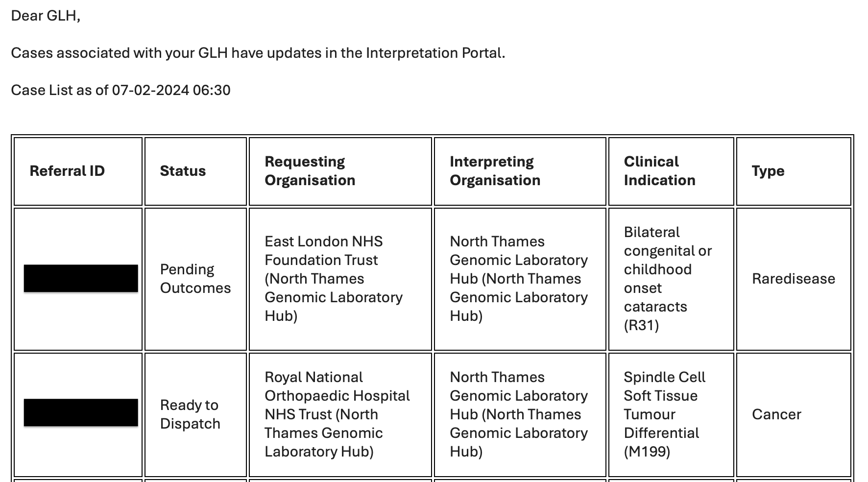Click the Type column header

(768, 171)
